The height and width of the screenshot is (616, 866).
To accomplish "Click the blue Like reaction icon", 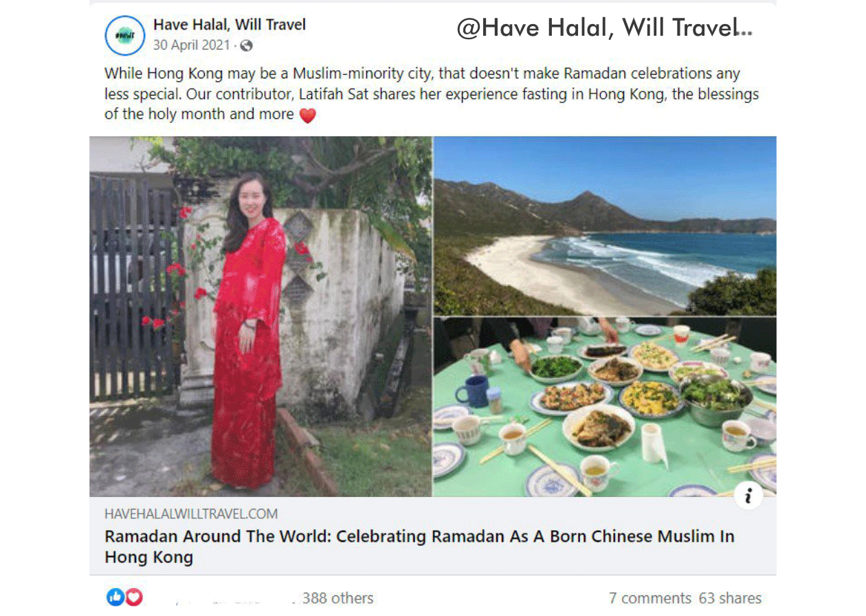I will point(116,597).
